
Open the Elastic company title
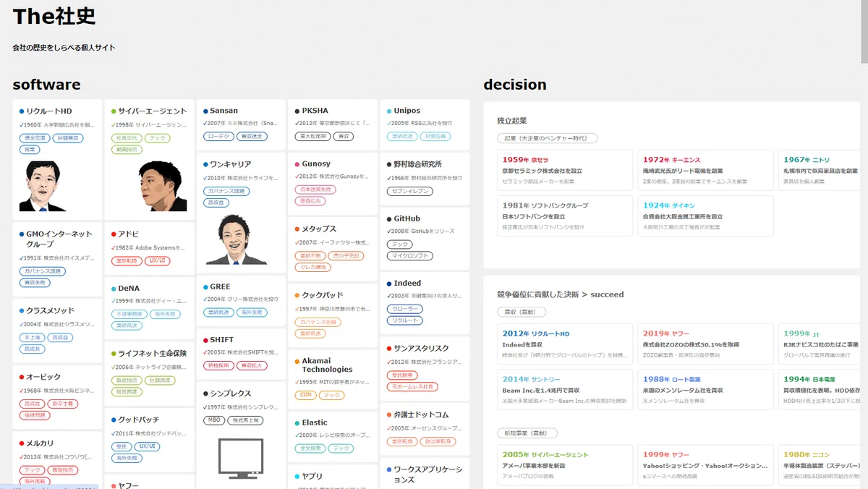click(314, 422)
